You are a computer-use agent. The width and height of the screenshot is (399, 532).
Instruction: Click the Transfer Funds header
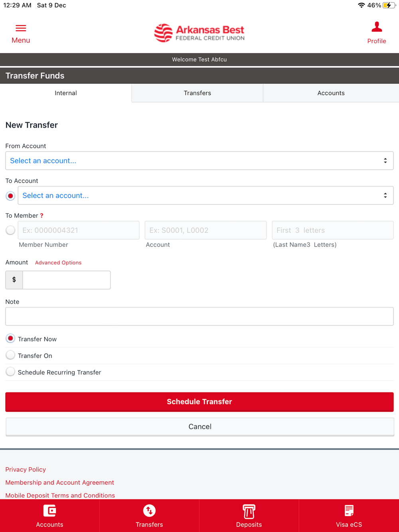click(35, 76)
